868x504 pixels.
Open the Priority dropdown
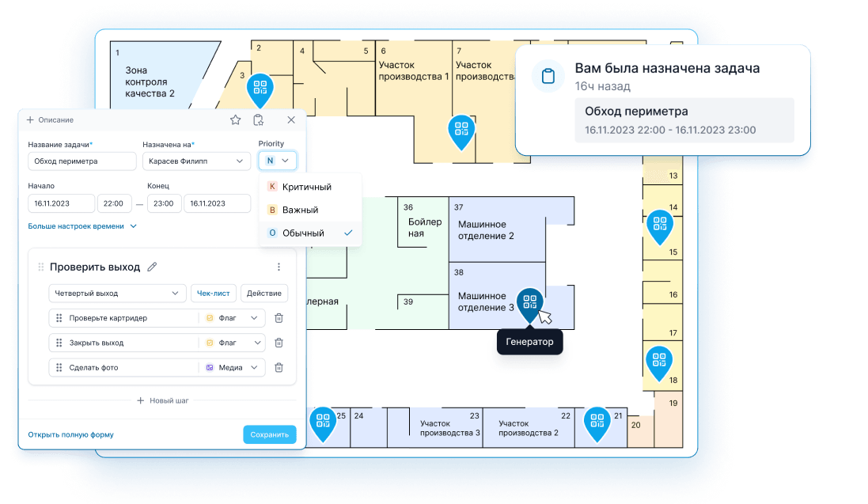(x=277, y=161)
